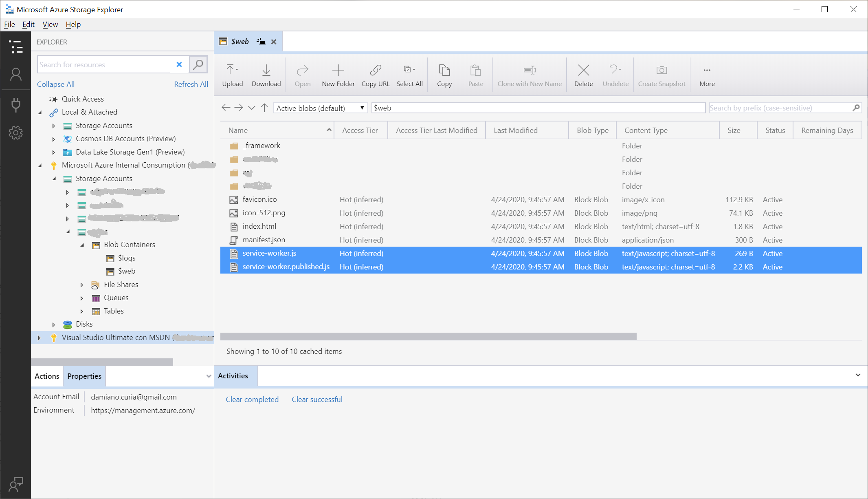Click the New Folder toolbar button
868x499 pixels.
pyautogui.click(x=338, y=75)
